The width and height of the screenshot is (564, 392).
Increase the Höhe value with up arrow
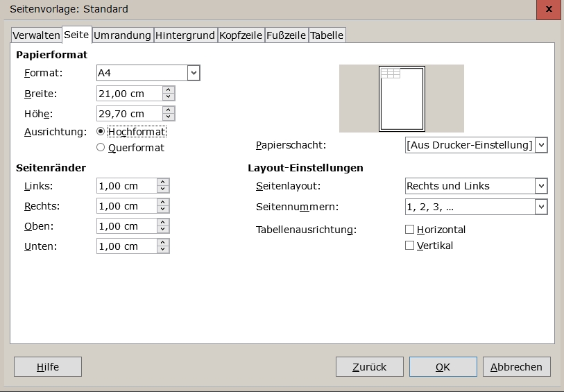tap(169, 110)
